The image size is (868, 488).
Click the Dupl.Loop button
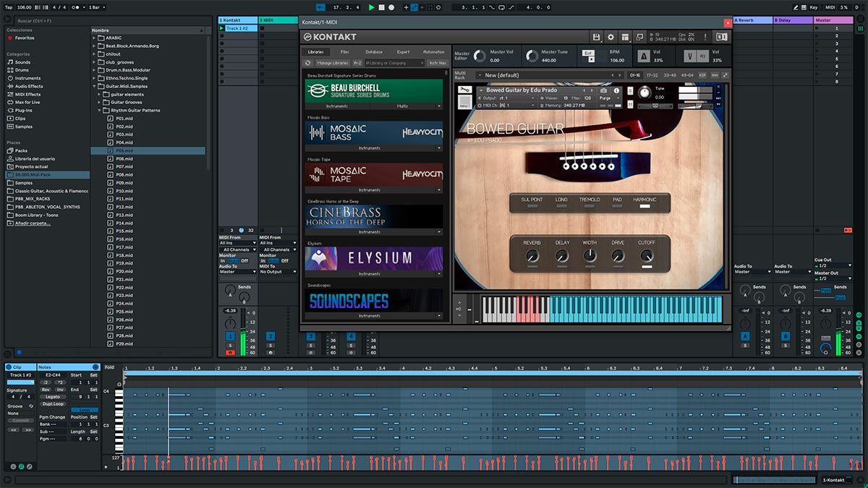coord(54,404)
